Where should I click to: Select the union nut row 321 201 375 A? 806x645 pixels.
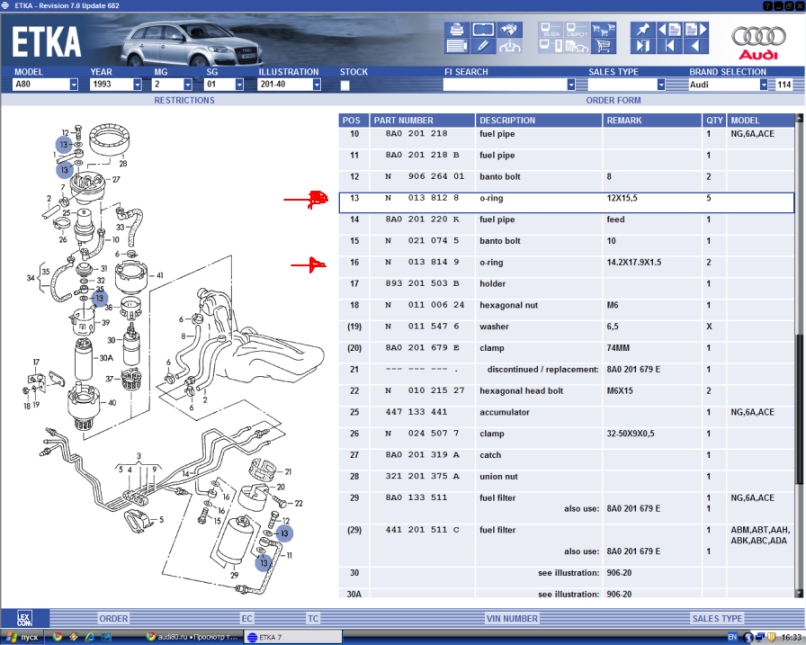[x=566, y=481]
